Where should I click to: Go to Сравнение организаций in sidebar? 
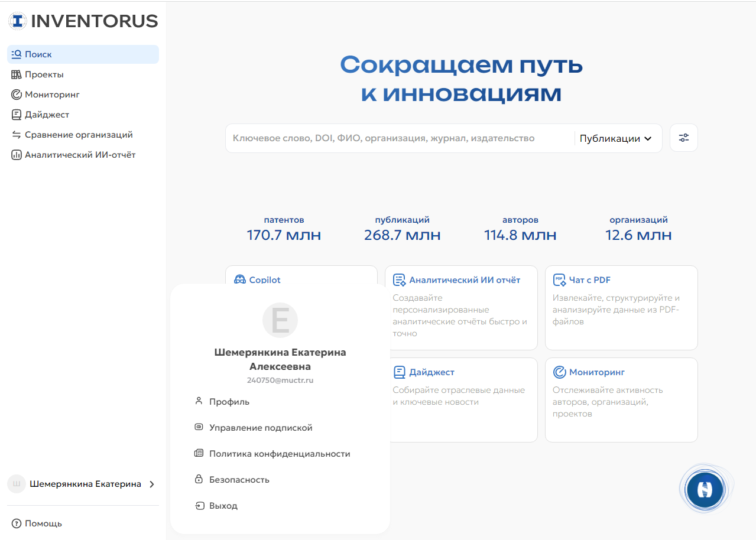78,135
